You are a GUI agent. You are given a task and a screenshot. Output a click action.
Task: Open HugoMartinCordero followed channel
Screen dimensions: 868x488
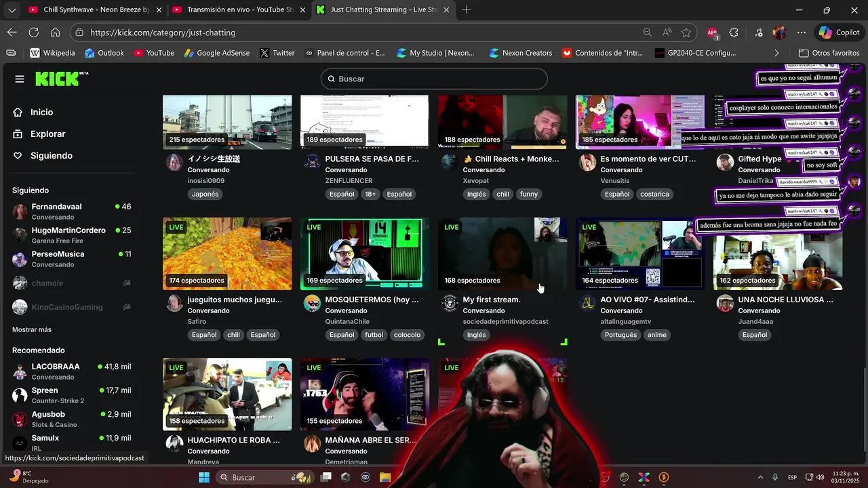pos(72,235)
